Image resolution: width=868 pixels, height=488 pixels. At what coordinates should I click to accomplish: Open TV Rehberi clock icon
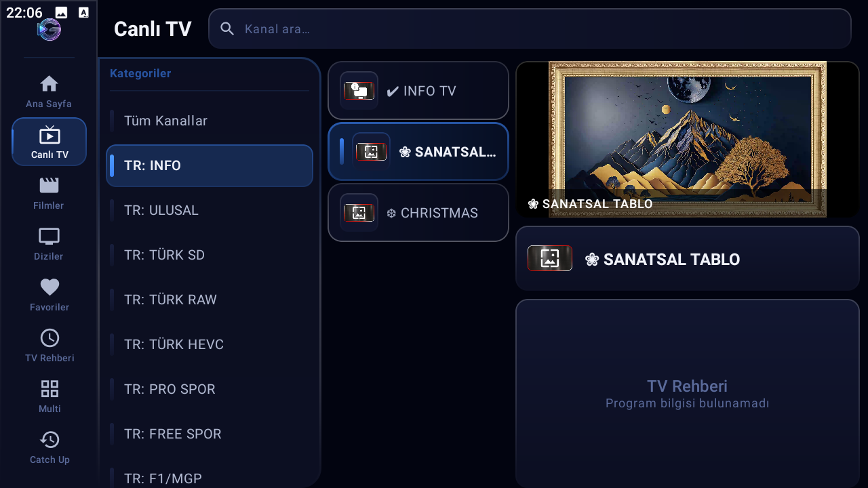click(x=49, y=338)
